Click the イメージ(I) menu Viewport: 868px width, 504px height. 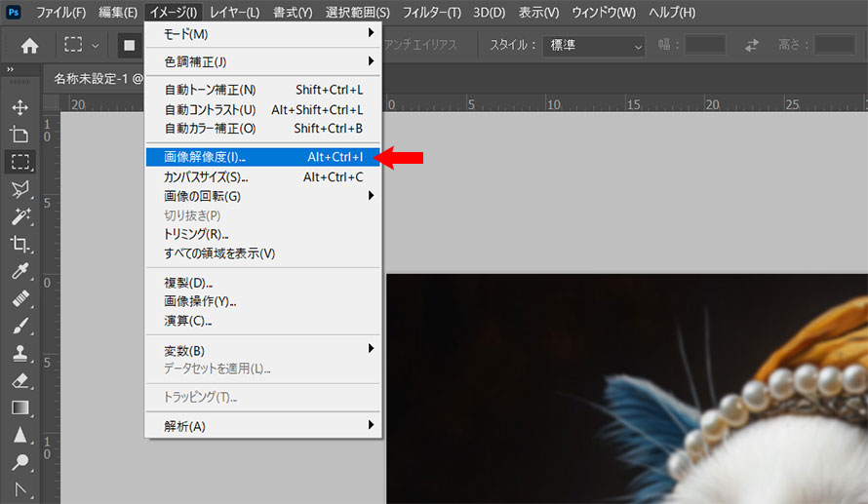[x=174, y=12]
